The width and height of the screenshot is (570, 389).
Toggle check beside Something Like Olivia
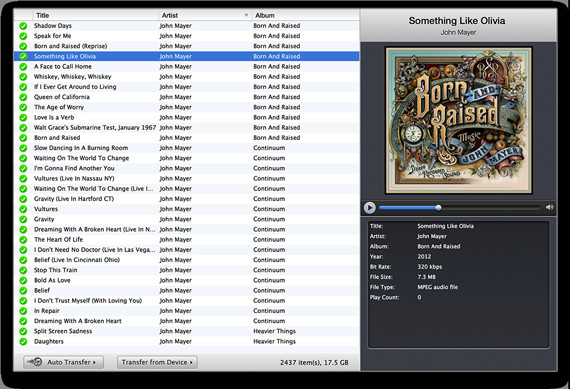23,56
